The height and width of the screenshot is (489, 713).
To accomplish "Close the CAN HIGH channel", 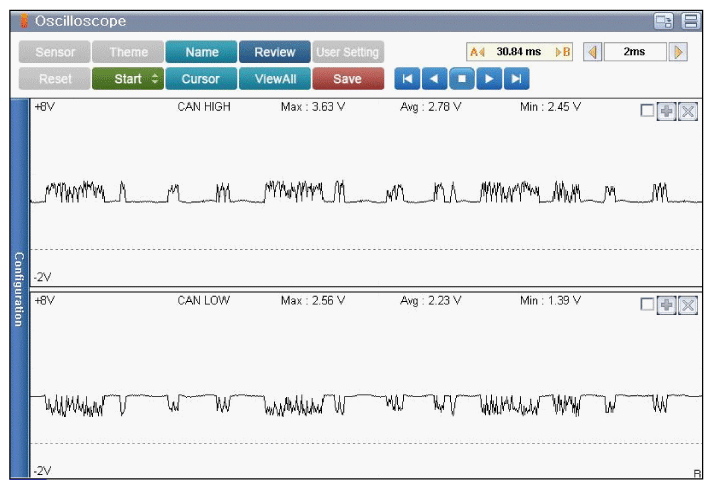I will click(x=687, y=111).
